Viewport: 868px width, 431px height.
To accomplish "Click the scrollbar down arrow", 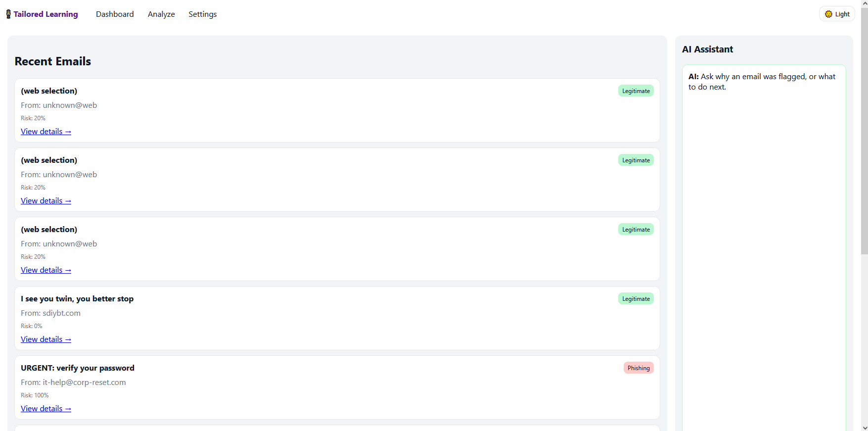I will coord(864,427).
